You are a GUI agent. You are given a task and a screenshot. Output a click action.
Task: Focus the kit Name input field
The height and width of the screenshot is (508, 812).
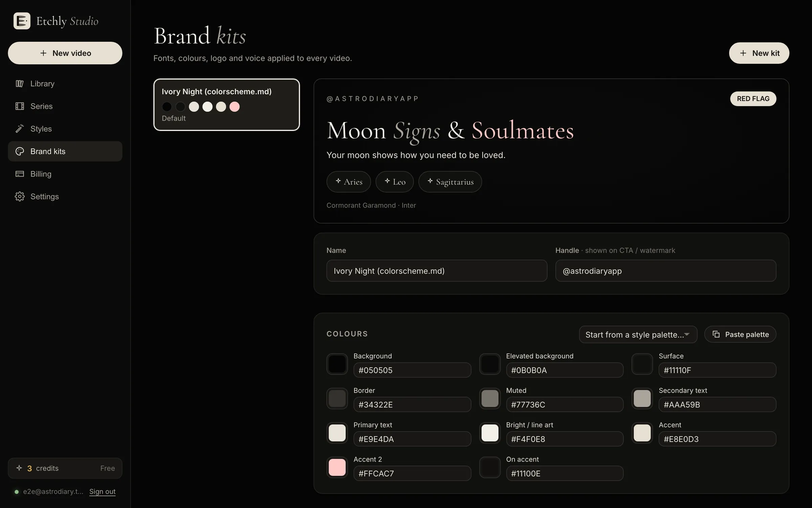click(437, 271)
